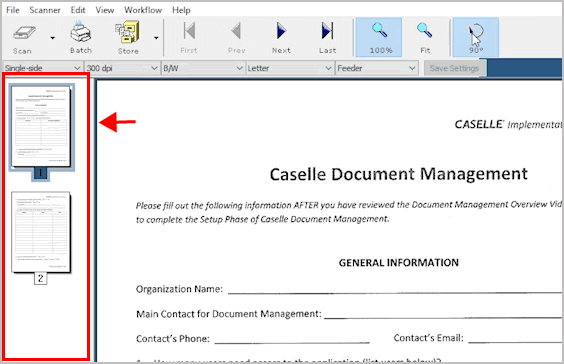Image resolution: width=564 pixels, height=364 pixels.
Task: Expand the Feeder source dropdown
Action: (x=377, y=68)
